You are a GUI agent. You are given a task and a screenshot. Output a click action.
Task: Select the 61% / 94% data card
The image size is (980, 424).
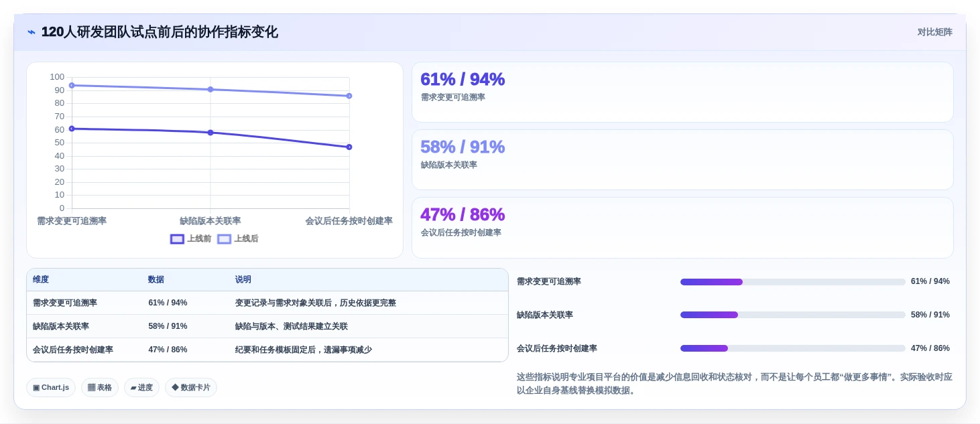(x=682, y=92)
